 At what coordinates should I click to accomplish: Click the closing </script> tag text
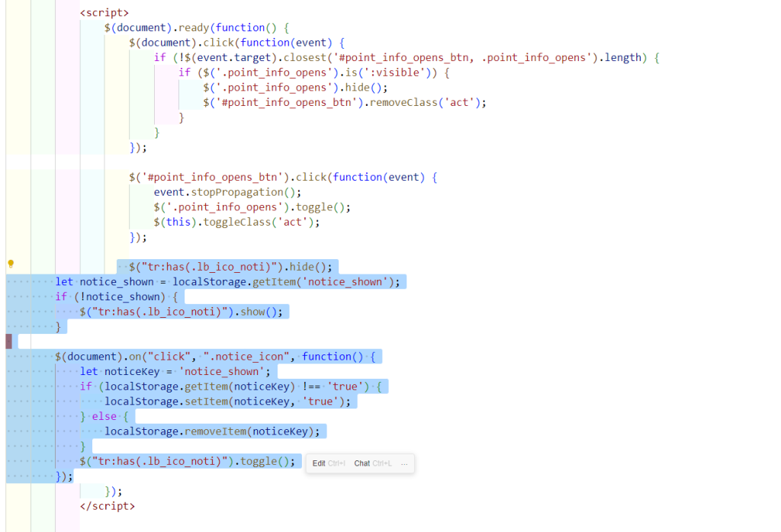(107, 506)
